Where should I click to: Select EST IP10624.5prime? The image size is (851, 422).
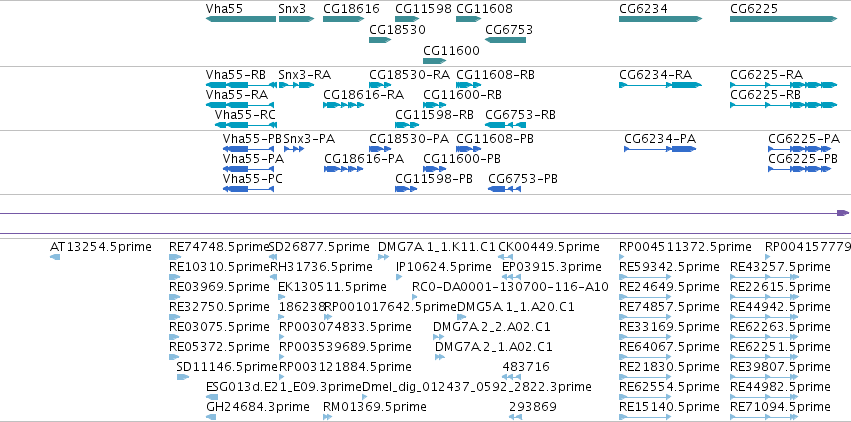399,277
